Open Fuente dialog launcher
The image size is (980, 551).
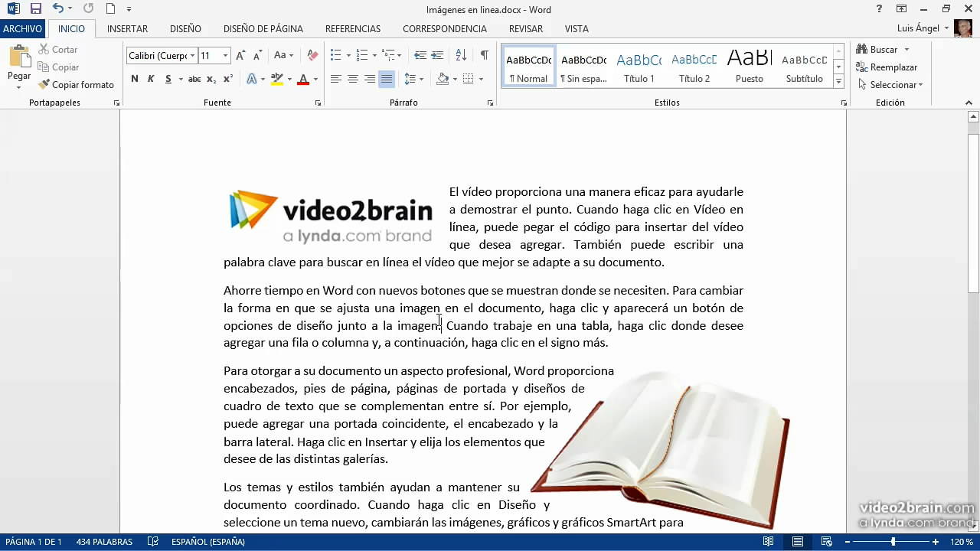click(317, 103)
